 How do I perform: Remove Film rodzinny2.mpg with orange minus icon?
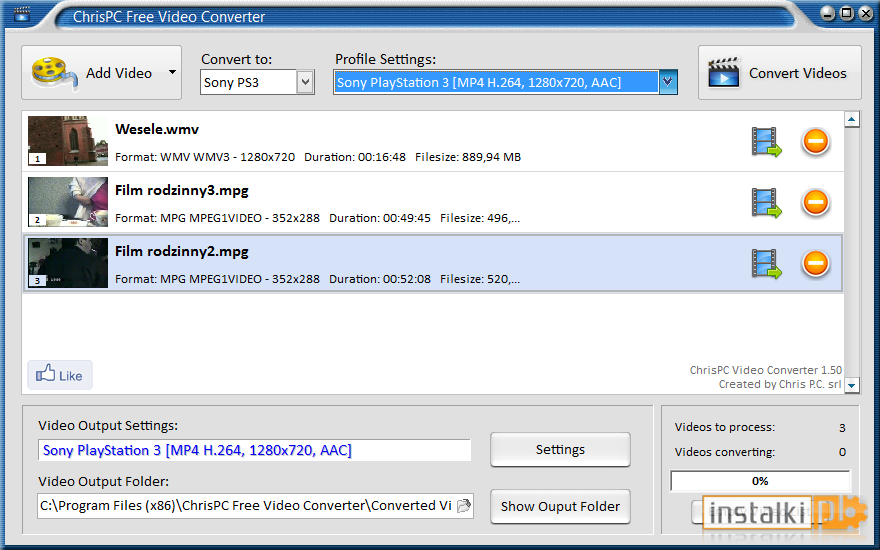click(815, 263)
